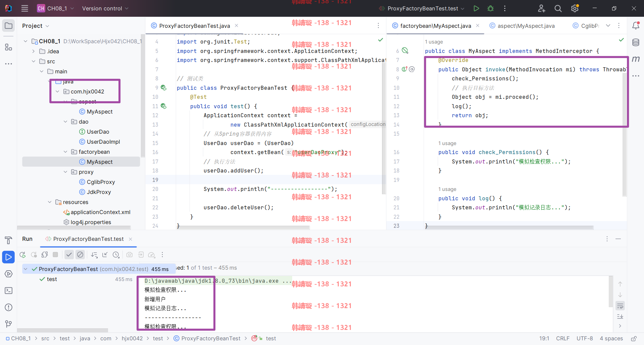Collapse ProxyFactoryBeanTest results node
Viewport: 644px width, 345px height.
click(x=25, y=269)
